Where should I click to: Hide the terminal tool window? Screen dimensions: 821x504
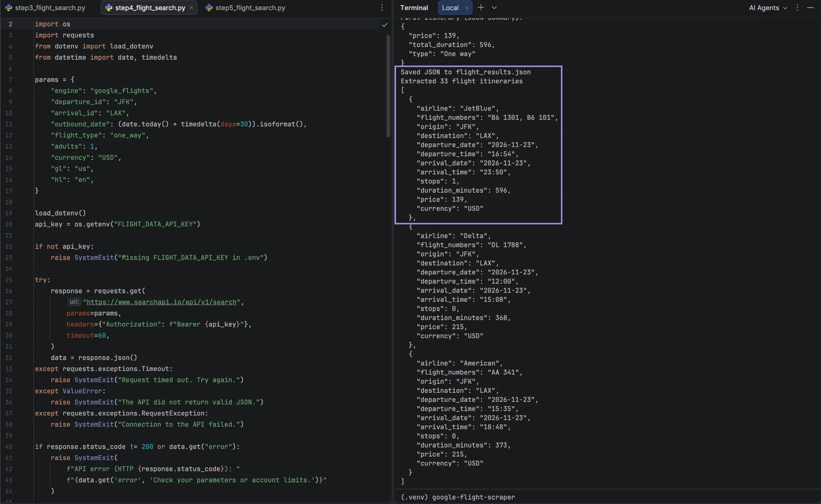810,8
